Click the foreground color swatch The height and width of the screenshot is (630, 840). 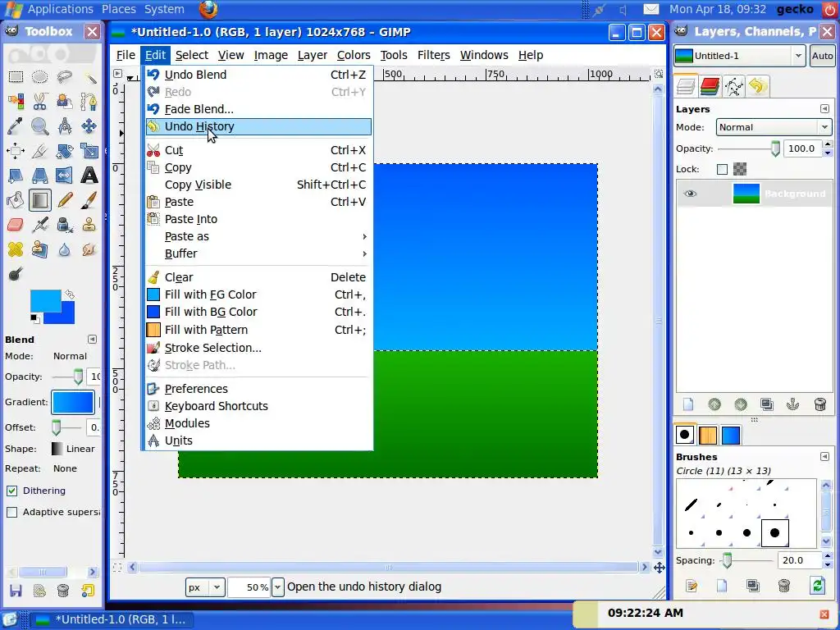pos(46,300)
